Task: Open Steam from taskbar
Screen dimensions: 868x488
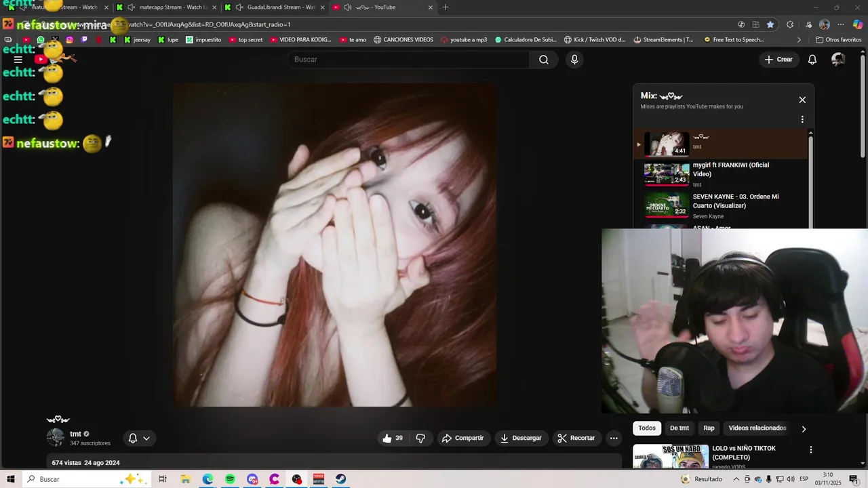Action: [341, 479]
